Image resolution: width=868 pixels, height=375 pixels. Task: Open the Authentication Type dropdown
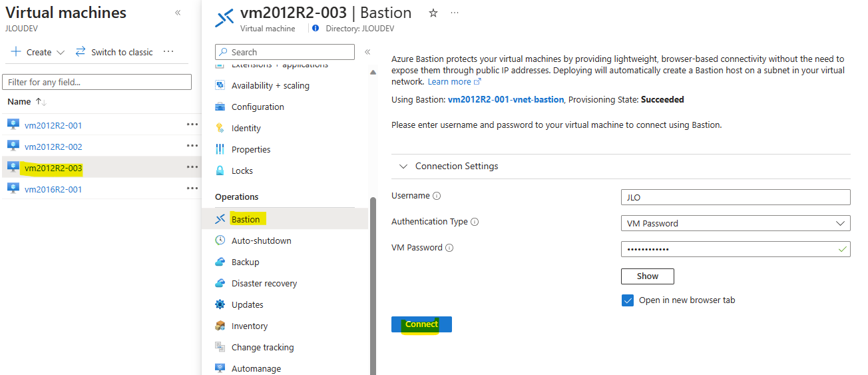pyautogui.click(x=736, y=223)
